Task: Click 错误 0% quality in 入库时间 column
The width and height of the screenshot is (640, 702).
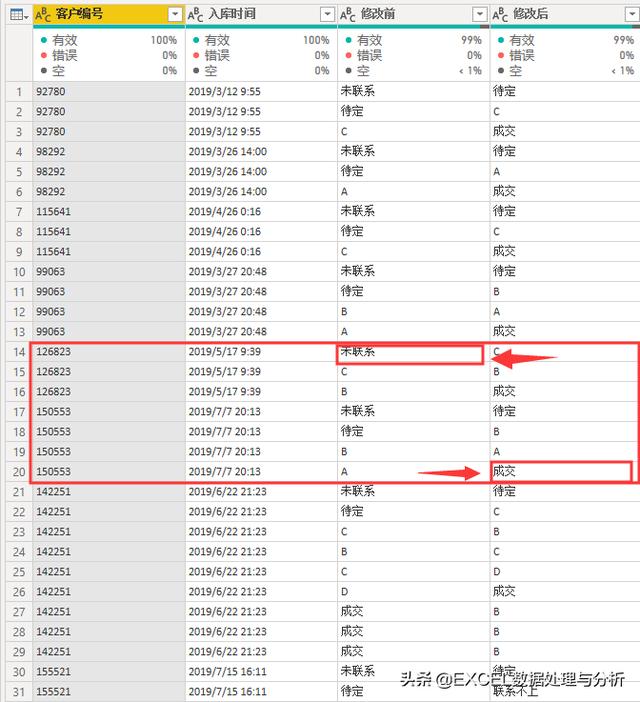Action: click(261, 56)
